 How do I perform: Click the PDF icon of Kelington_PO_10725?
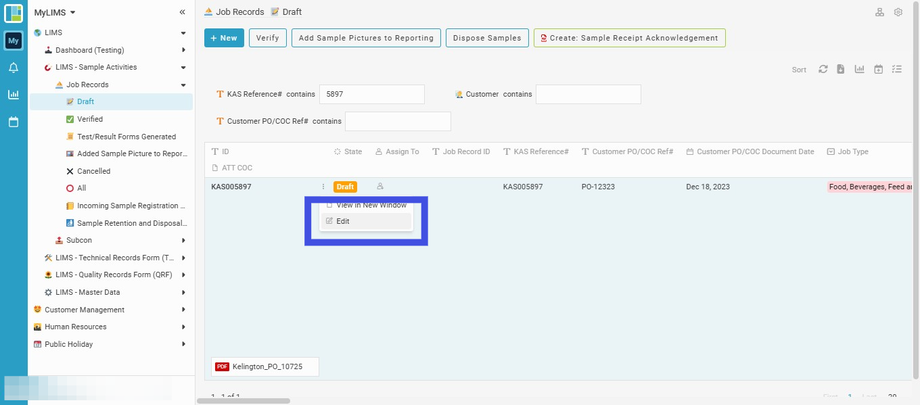click(x=222, y=366)
